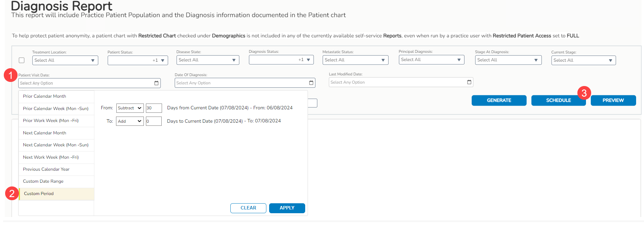The width and height of the screenshot is (644, 230).
Task: Open the Current Stage dropdown
Action: point(583,60)
